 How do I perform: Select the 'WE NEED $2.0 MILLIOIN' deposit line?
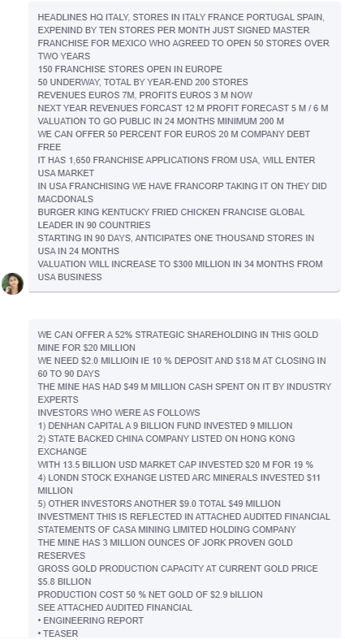click(182, 367)
